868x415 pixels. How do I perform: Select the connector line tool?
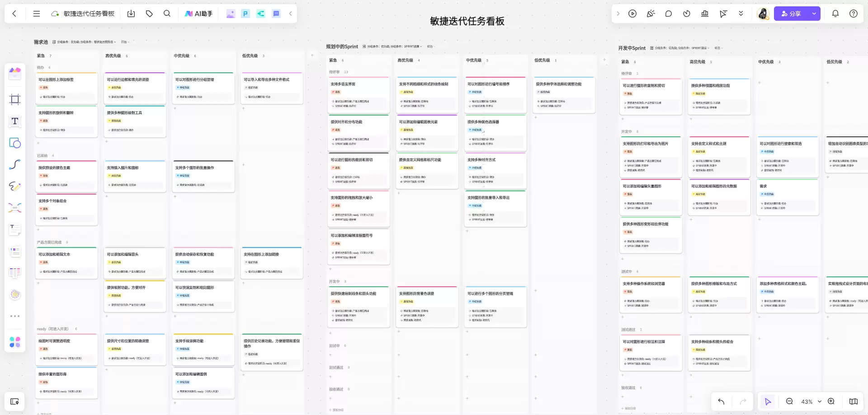point(15,164)
